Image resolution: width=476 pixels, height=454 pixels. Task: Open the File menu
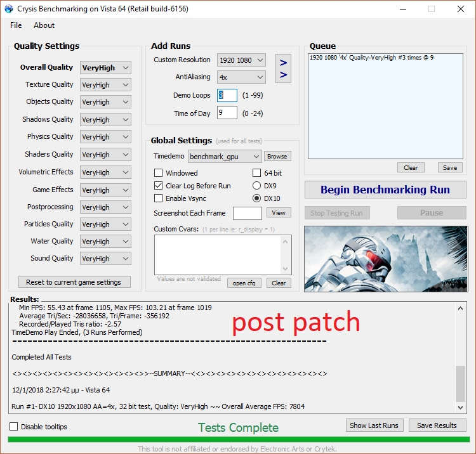click(16, 25)
